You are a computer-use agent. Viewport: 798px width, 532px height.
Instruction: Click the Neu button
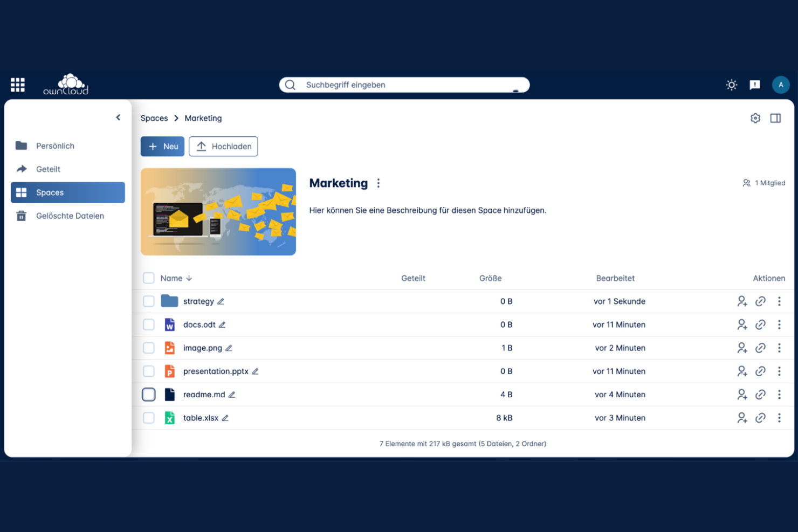pyautogui.click(x=162, y=146)
